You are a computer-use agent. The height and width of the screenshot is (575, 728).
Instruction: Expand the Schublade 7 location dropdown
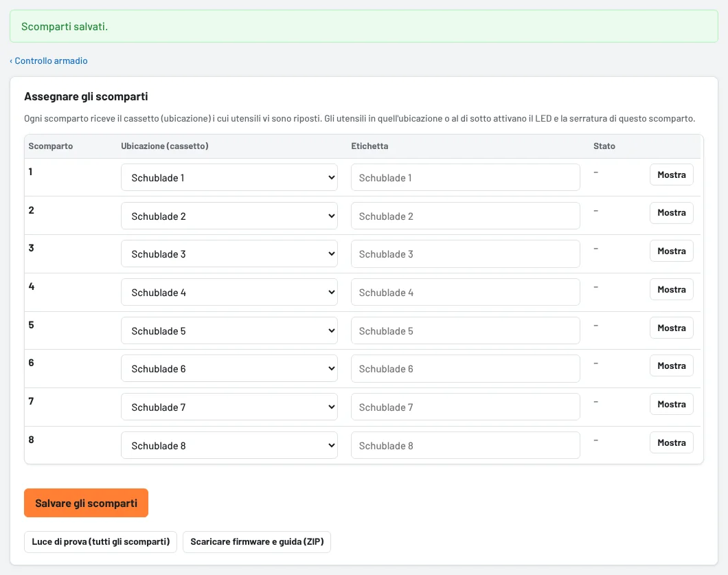pos(229,407)
